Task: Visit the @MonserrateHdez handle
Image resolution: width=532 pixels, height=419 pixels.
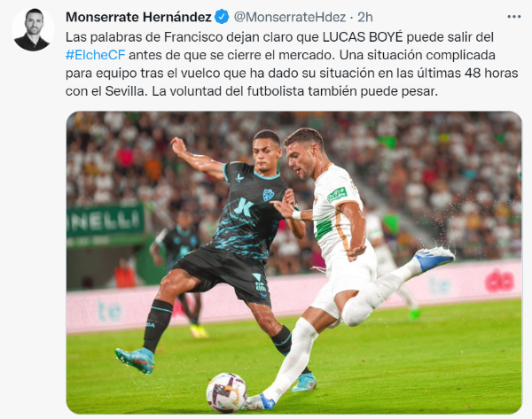Action: click(290, 17)
